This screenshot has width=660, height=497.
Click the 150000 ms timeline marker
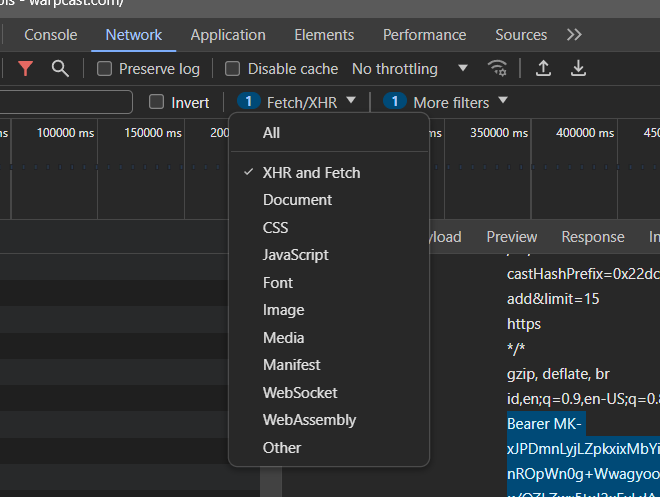153,133
